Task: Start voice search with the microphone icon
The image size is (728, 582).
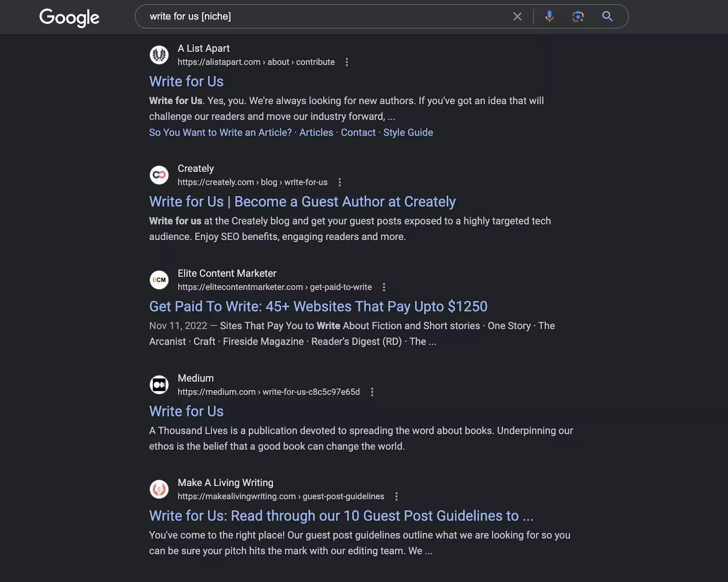Action: 550,16
